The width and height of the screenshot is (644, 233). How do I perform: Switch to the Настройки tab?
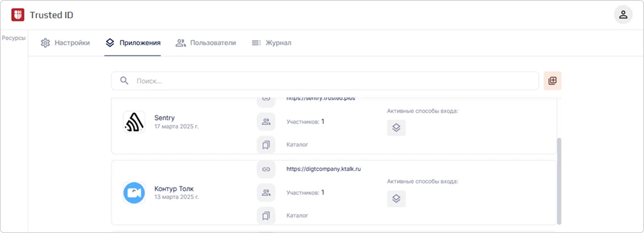66,43
